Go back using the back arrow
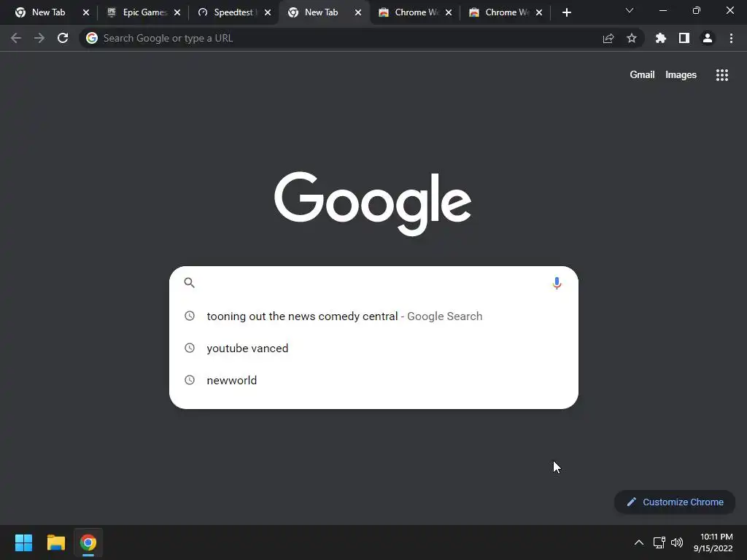This screenshot has width=747, height=560. click(16, 38)
